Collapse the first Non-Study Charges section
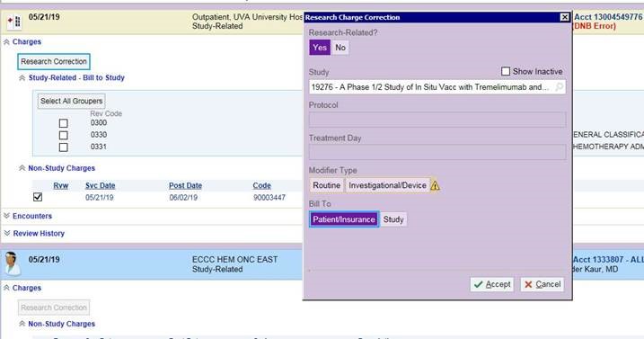 tap(22, 168)
